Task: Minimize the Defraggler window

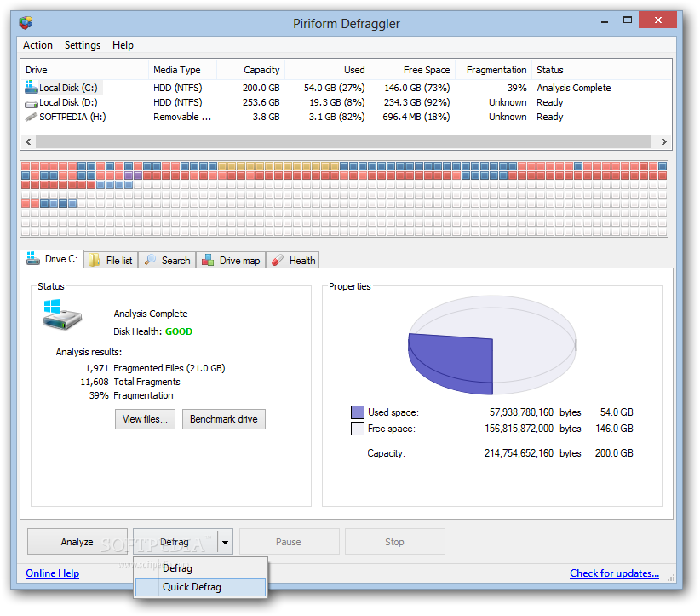Action: (x=605, y=21)
